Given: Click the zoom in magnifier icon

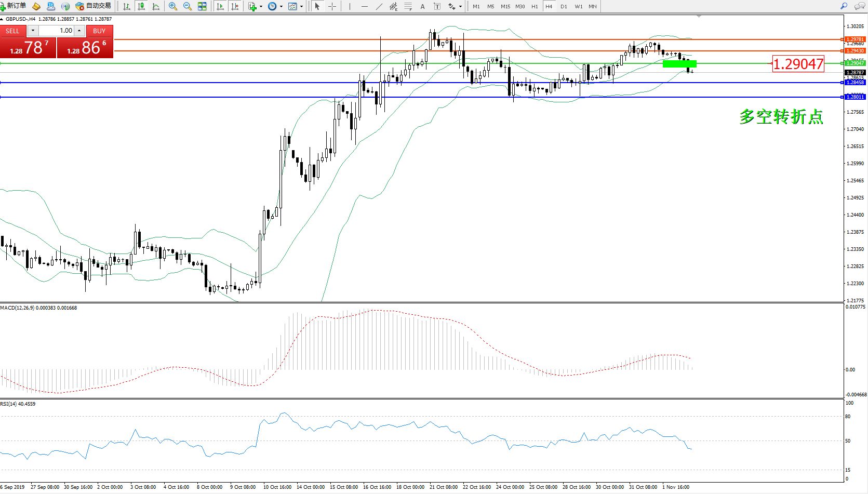Looking at the screenshot, I should [x=173, y=6].
